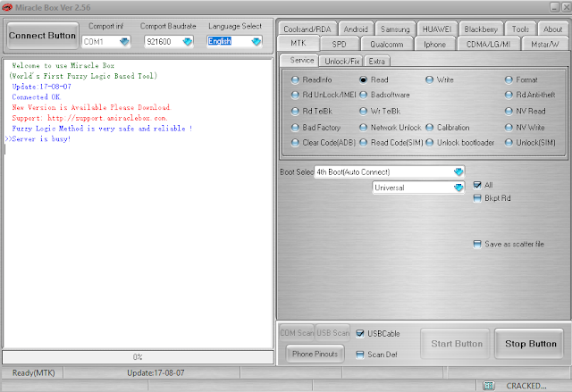This screenshot has width=572, height=392.
Task: Switch to the Blackberry tab
Action: coord(481,29)
